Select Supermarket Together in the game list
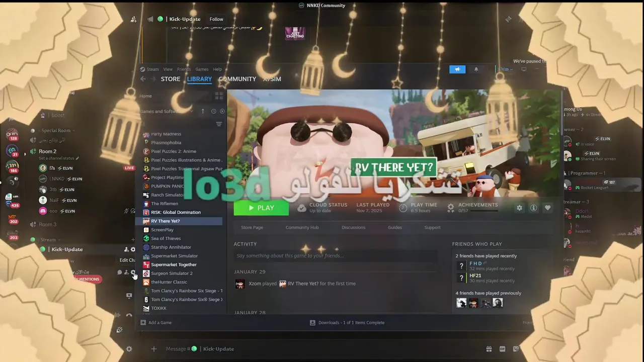The width and height of the screenshot is (644, 362). 174,264
